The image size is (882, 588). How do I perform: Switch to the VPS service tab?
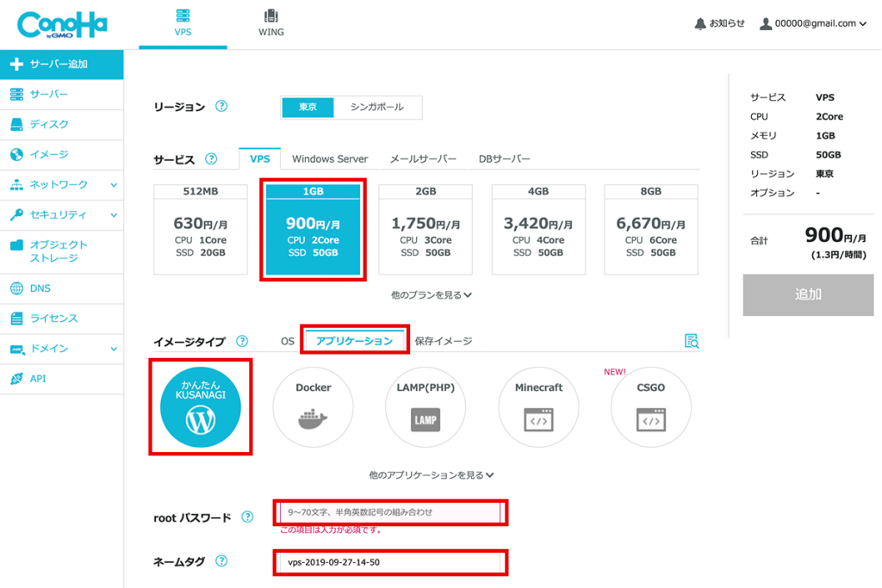tap(260, 158)
